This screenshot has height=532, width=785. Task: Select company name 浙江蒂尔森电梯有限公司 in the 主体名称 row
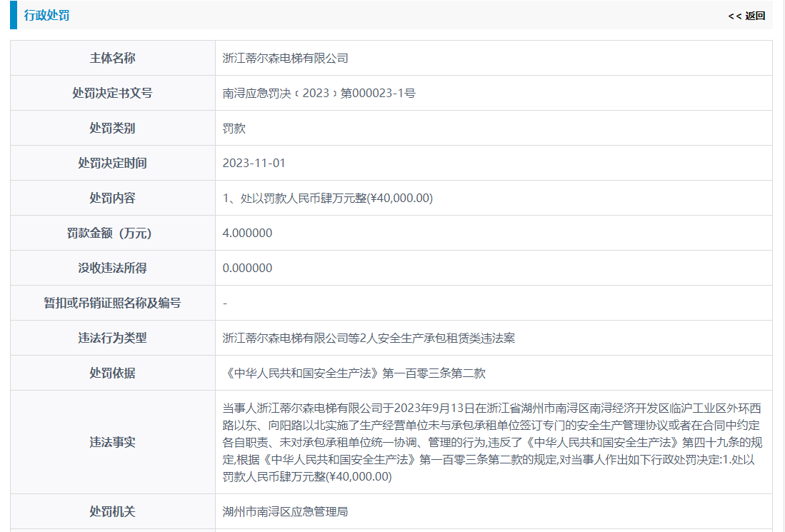click(286, 58)
